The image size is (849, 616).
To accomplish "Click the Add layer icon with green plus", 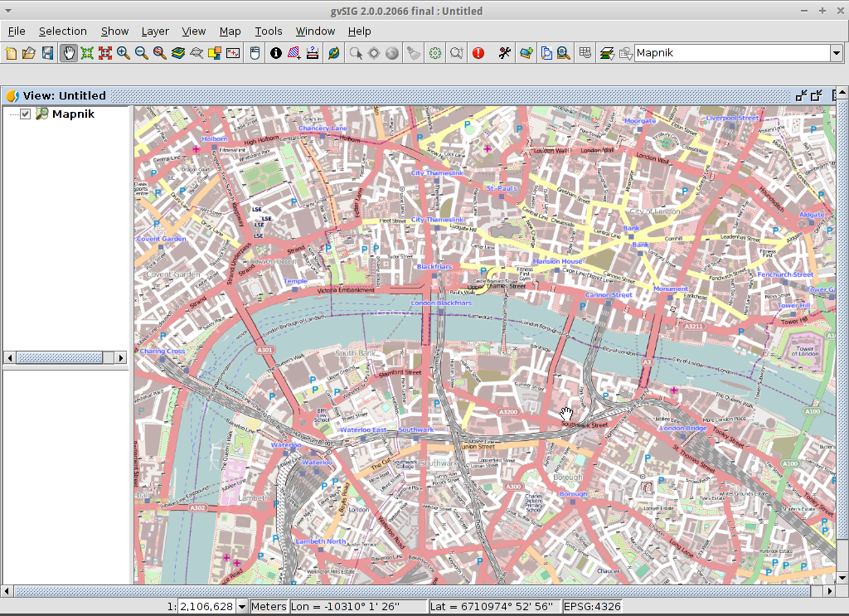I will point(526,53).
